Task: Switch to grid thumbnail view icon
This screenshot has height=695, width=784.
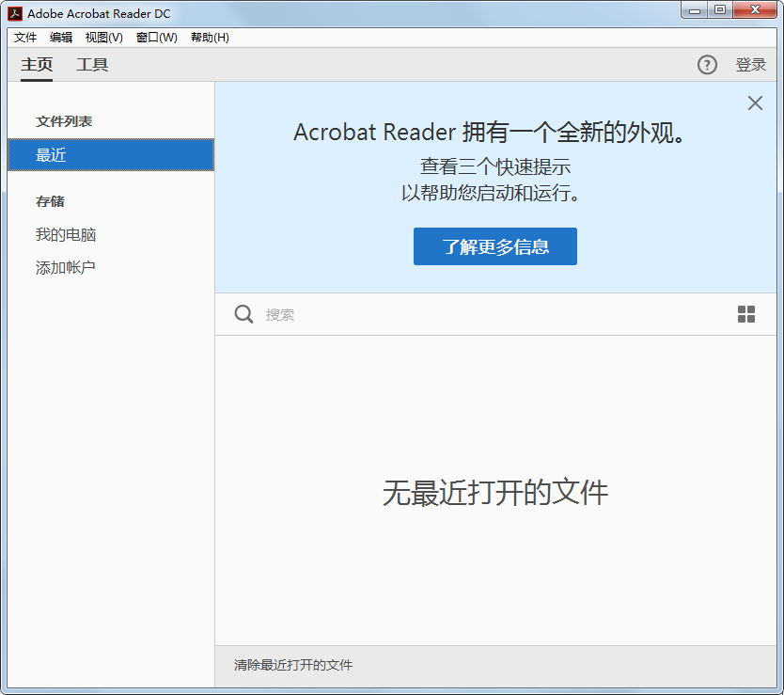Action: [x=746, y=314]
